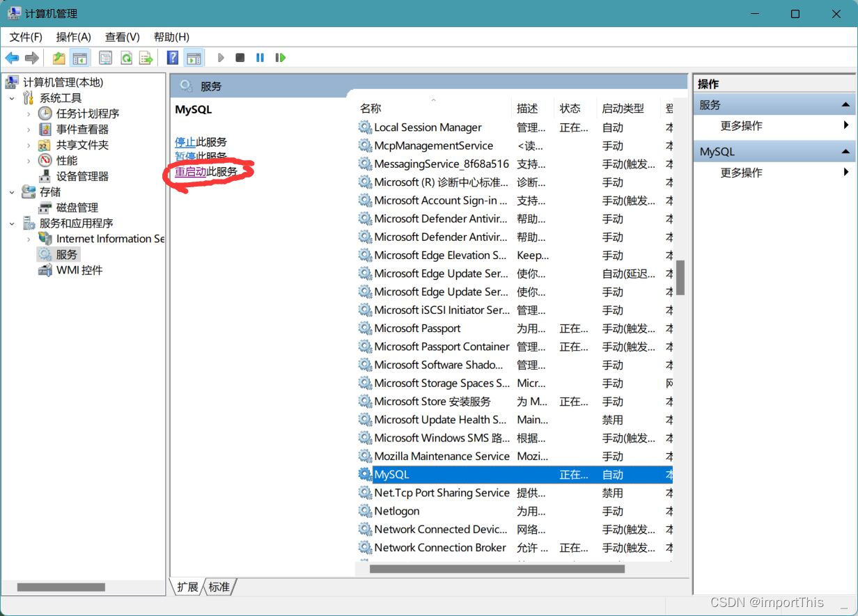Image resolution: width=858 pixels, height=616 pixels.
Task: Stop the service using the square stop icon
Action: (240, 57)
